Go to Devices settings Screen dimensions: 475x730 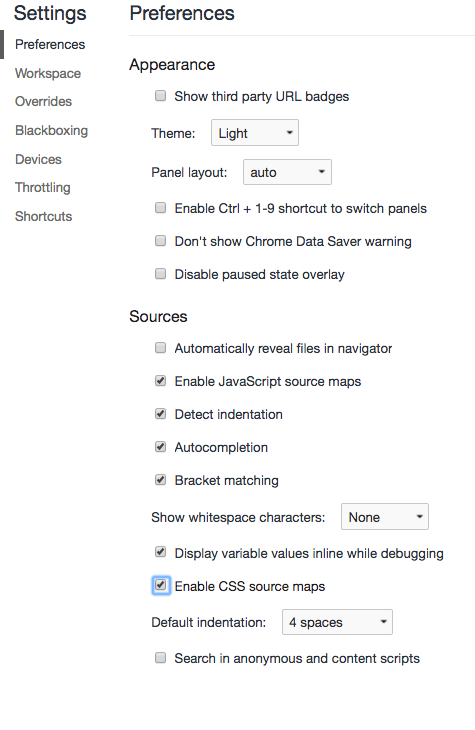click(x=38, y=159)
